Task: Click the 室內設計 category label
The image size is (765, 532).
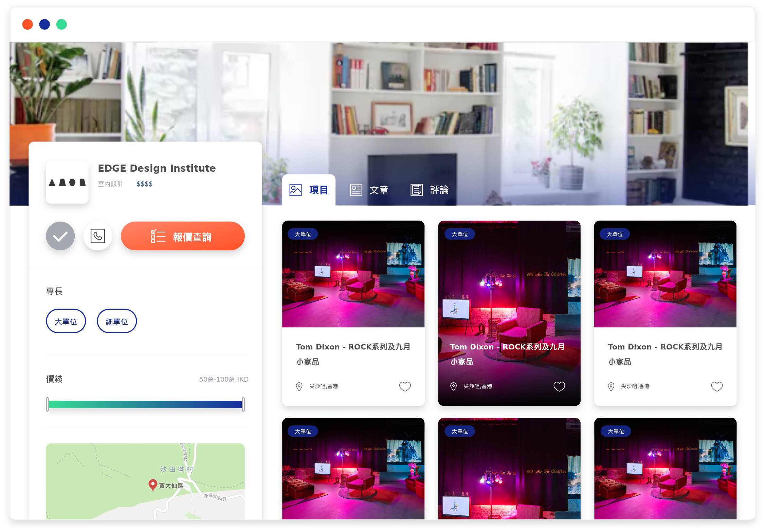Action: (x=111, y=184)
